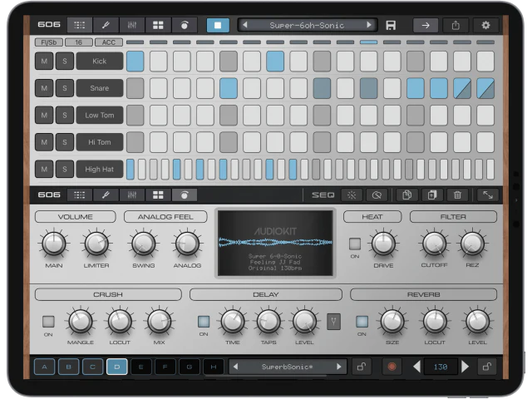This screenshot has width=532, height=399.
Task: Click the SWING knob
Action: 144,244
